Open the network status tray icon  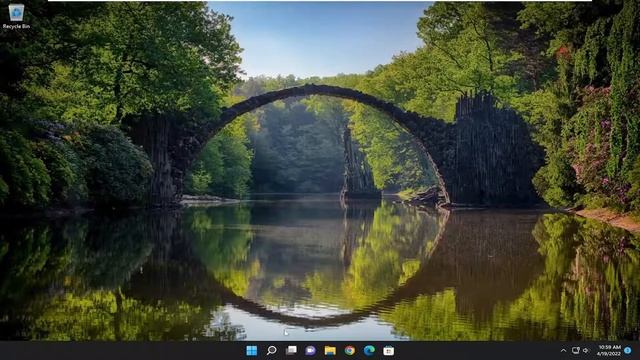[x=576, y=351]
